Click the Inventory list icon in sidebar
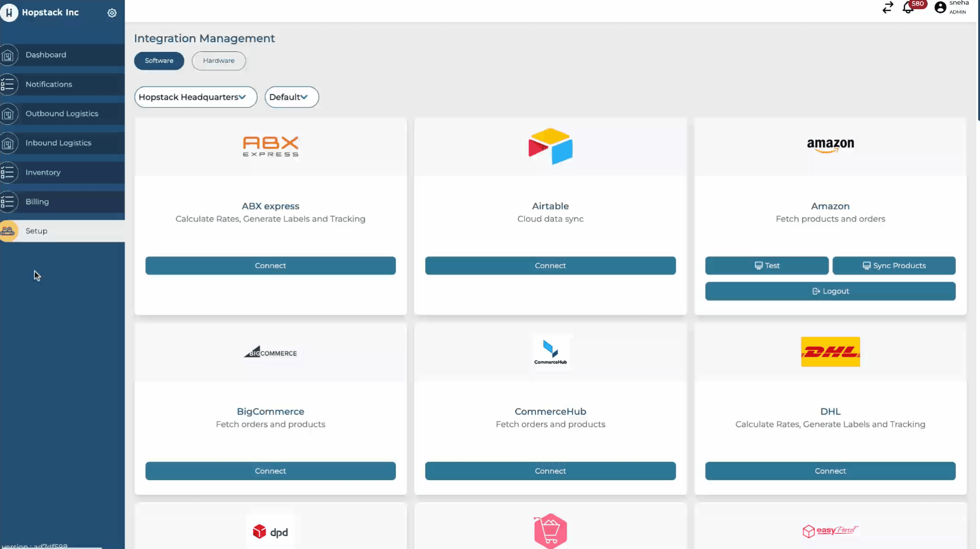The image size is (980, 549). pyautogui.click(x=8, y=172)
